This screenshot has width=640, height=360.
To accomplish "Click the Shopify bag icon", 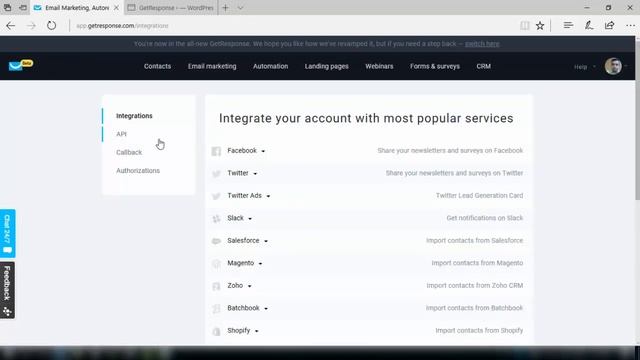I will tap(216, 331).
